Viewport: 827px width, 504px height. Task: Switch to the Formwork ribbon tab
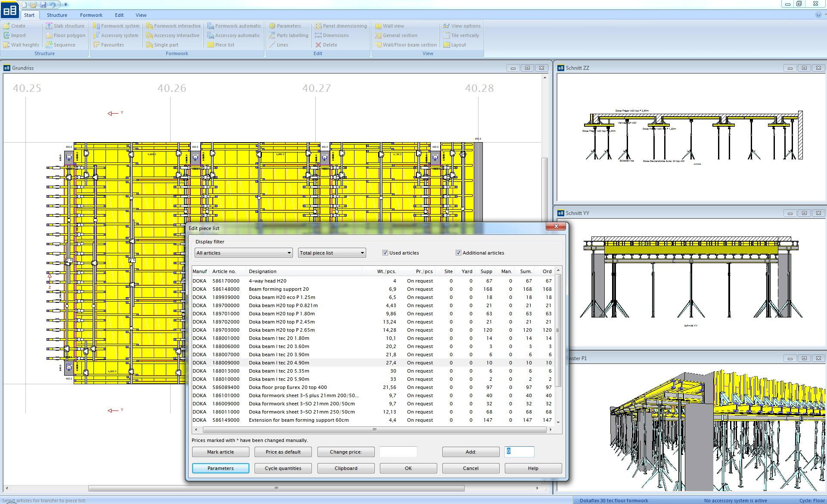click(91, 15)
